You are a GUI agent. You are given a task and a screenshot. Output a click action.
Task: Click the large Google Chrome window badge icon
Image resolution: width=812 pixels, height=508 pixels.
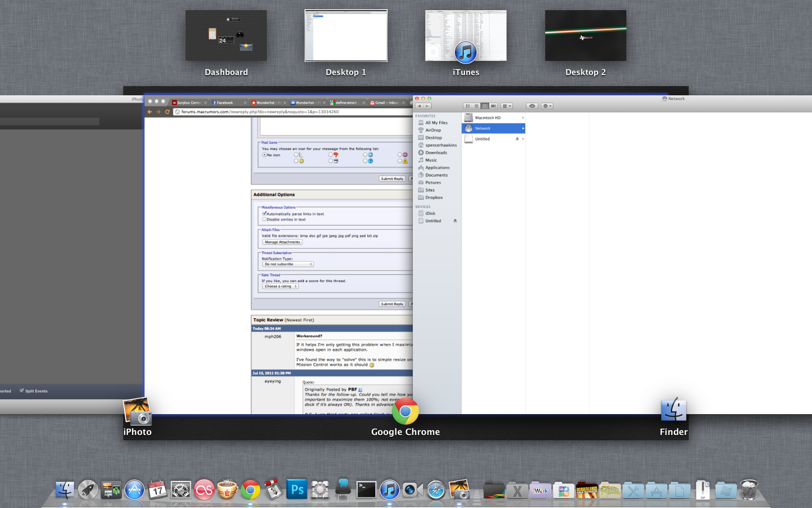406,412
